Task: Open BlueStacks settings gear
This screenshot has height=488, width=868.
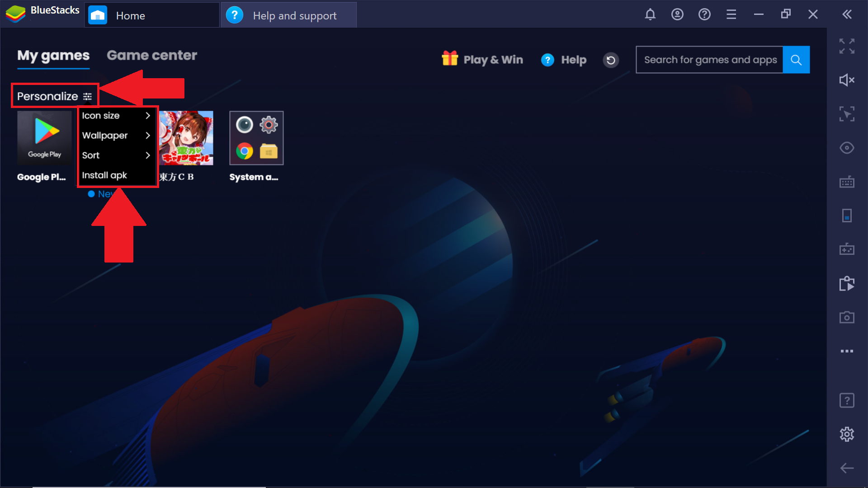Action: (x=847, y=434)
